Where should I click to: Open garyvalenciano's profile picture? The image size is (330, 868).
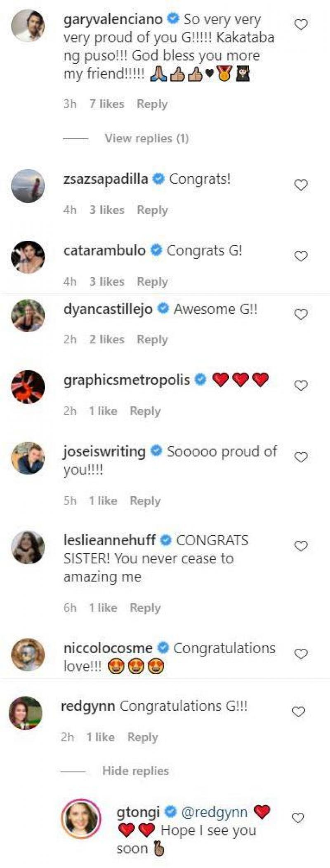pos(28,26)
